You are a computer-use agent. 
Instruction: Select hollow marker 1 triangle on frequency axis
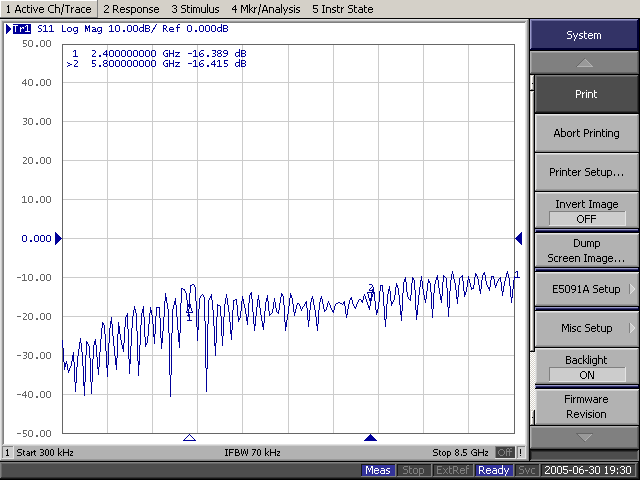[x=189, y=438]
